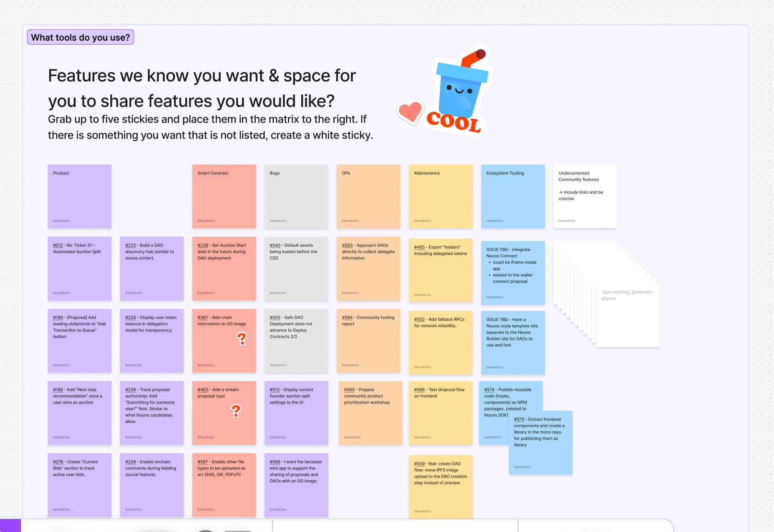Click the red heart sticker

tap(410, 112)
